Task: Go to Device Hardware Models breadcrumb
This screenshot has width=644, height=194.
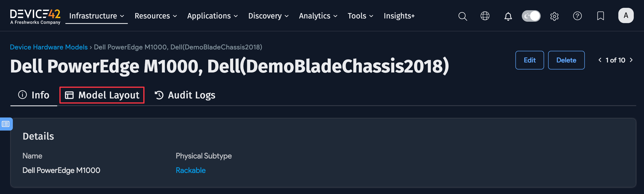Action: coord(49,47)
